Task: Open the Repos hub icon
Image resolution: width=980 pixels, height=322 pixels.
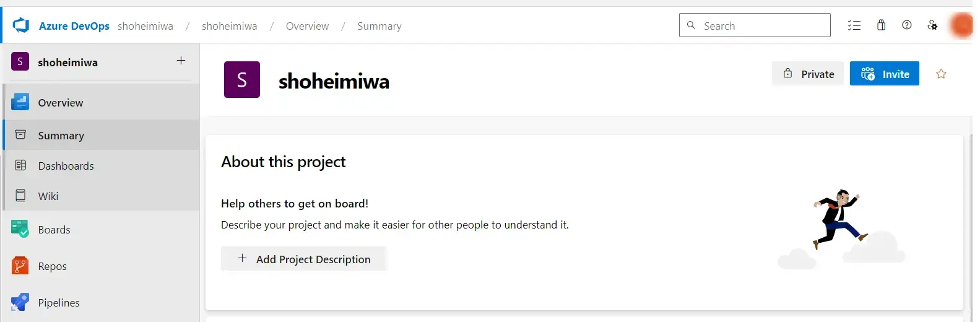Action: click(20, 266)
